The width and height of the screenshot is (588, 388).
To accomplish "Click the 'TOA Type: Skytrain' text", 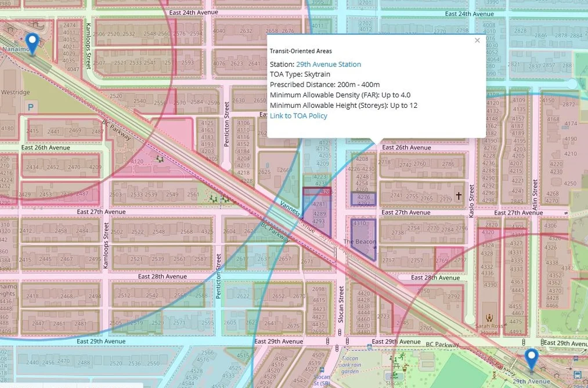I will coord(300,74).
